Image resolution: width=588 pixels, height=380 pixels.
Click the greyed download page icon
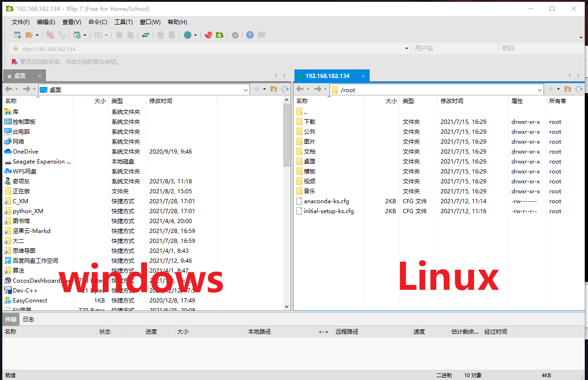point(130,35)
